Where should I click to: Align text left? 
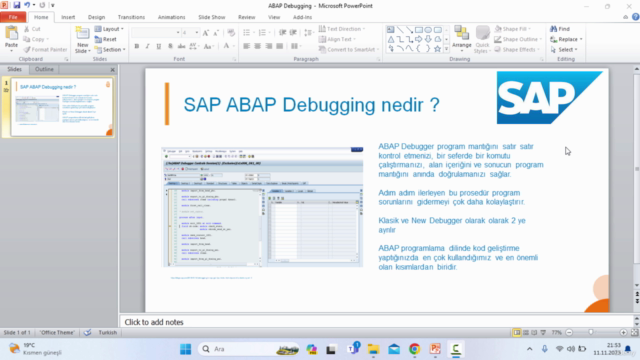[x=247, y=46]
